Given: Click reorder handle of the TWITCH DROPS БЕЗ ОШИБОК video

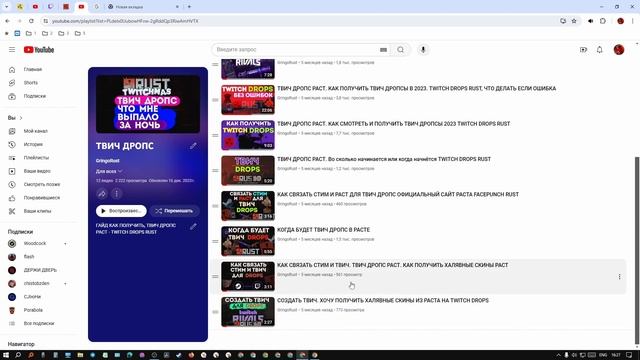Looking at the screenshot, I should tap(215, 100).
